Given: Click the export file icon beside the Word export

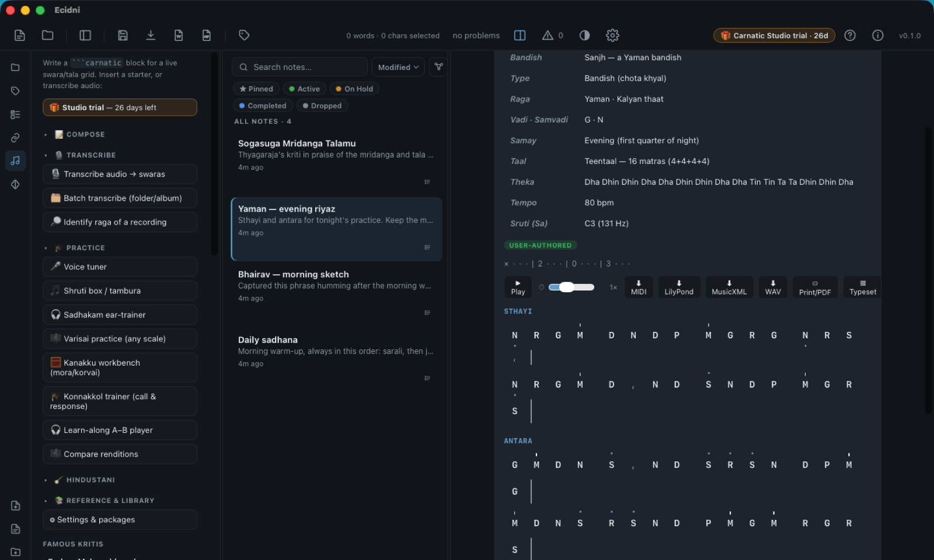Looking at the screenshot, I should [207, 36].
